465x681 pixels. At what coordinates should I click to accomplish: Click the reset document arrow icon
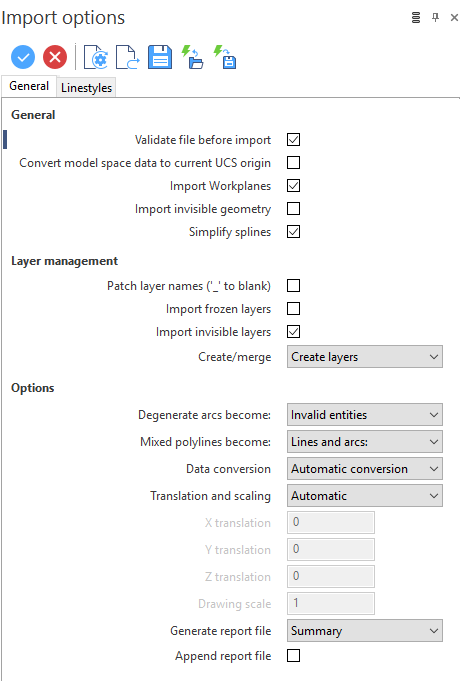pos(128,57)
